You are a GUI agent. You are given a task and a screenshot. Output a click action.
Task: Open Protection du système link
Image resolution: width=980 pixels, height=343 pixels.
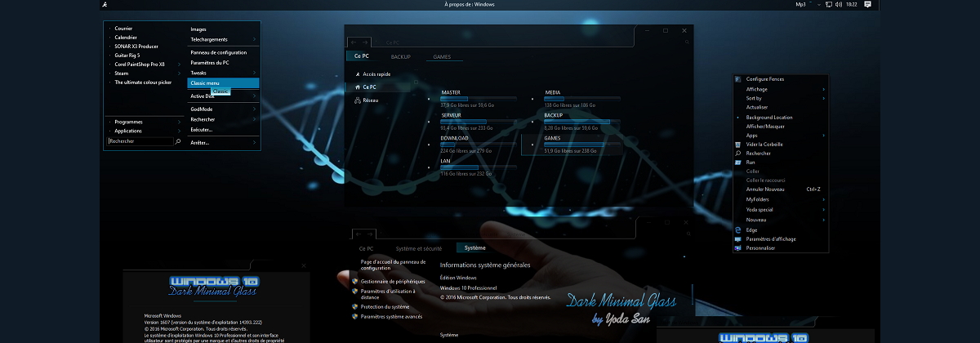click(385, 307)
